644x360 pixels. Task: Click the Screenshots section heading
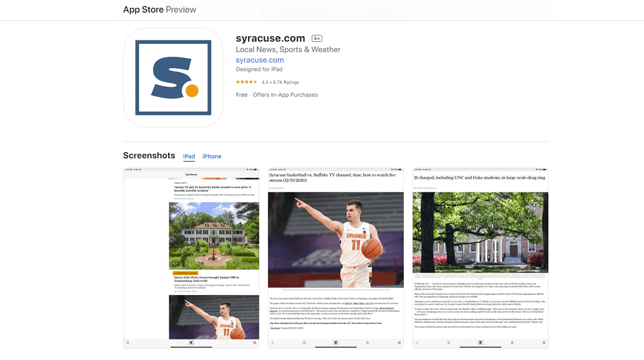149,156
